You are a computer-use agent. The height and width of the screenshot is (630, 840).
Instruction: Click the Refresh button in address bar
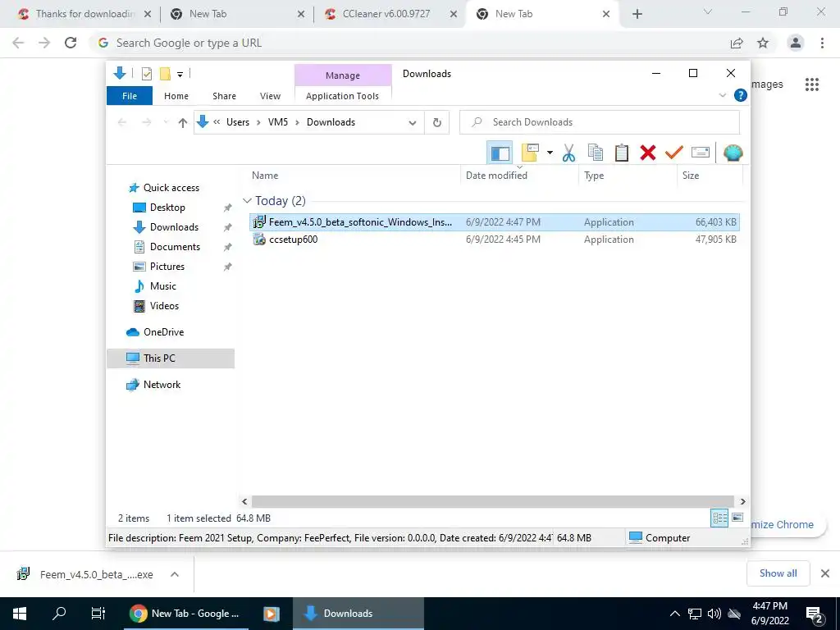(437, 123)
